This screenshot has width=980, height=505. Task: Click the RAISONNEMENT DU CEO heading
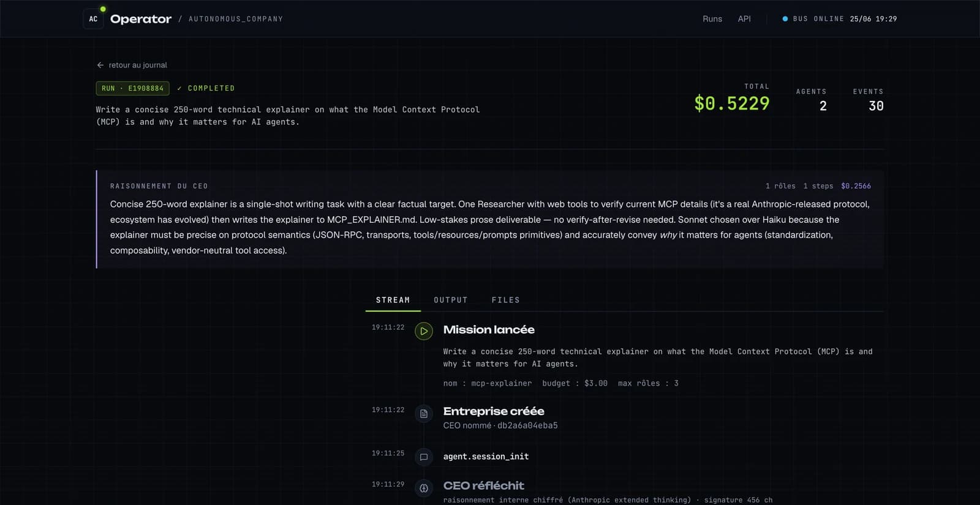click(x=159, y=186)
